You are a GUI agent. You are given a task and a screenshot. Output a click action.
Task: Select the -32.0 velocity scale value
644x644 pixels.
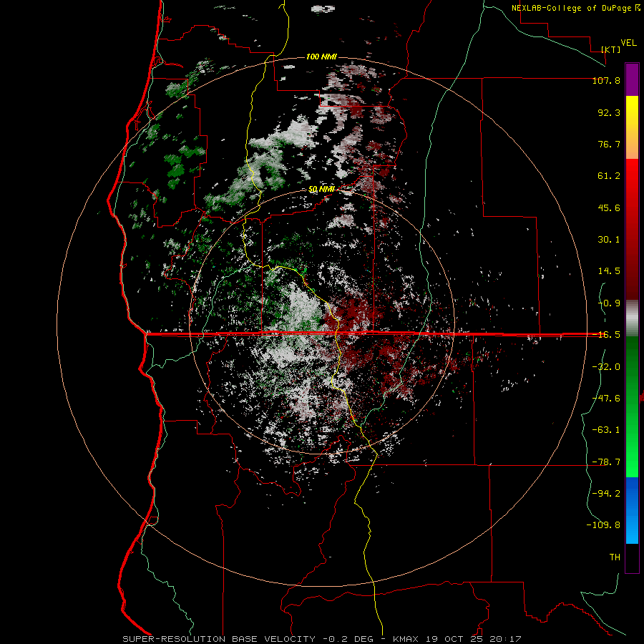(x=606, y=366)
